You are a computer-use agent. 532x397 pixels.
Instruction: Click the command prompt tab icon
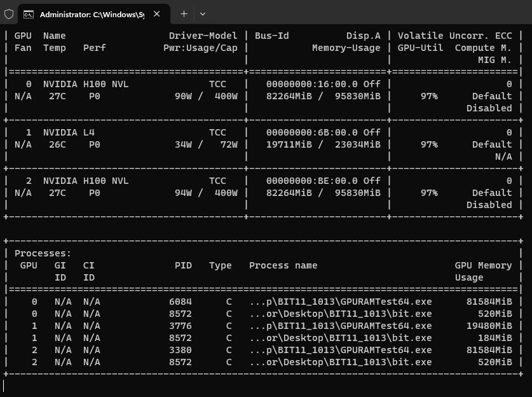tap(29, 14)
